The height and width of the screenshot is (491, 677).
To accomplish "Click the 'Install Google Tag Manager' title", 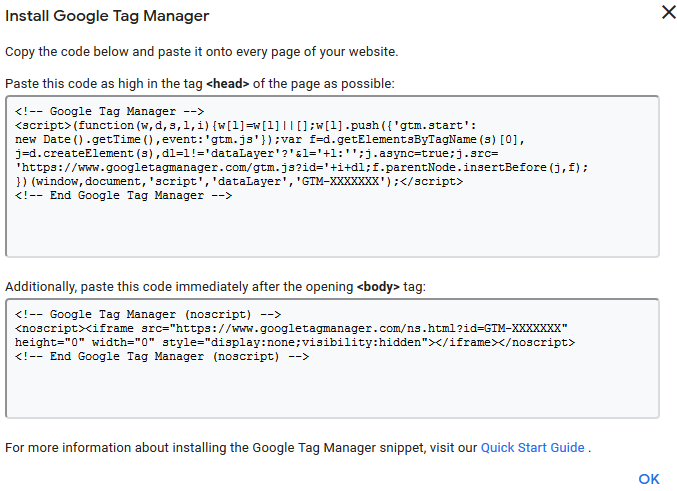I will pos(107,16).
